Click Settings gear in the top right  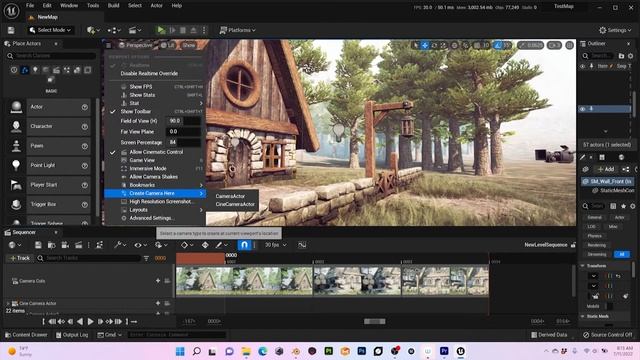615,30
